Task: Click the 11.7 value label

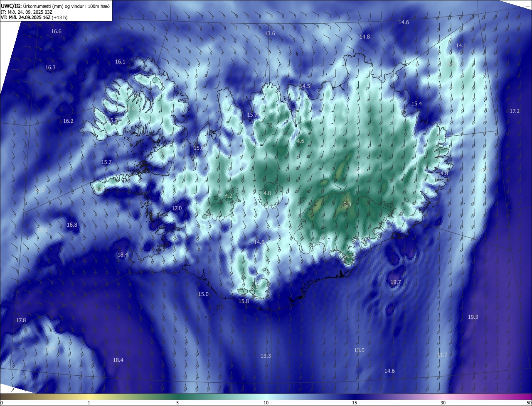Action: 442,355
